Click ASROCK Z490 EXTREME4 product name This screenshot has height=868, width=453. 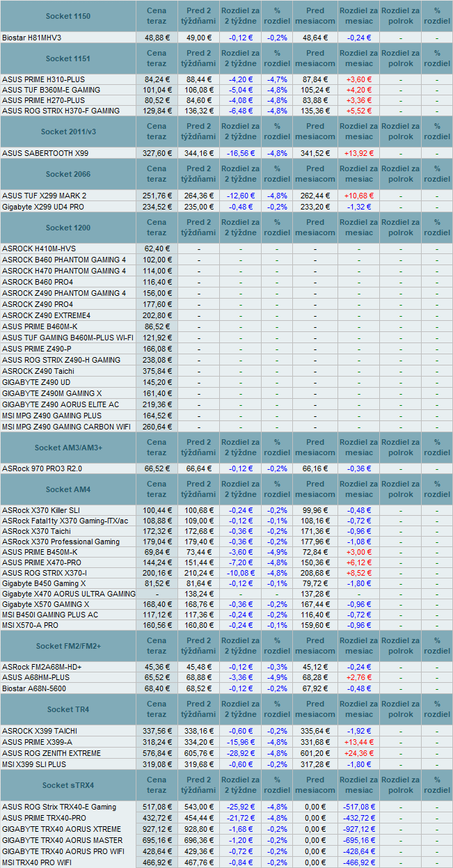click(x=45, y=315)
